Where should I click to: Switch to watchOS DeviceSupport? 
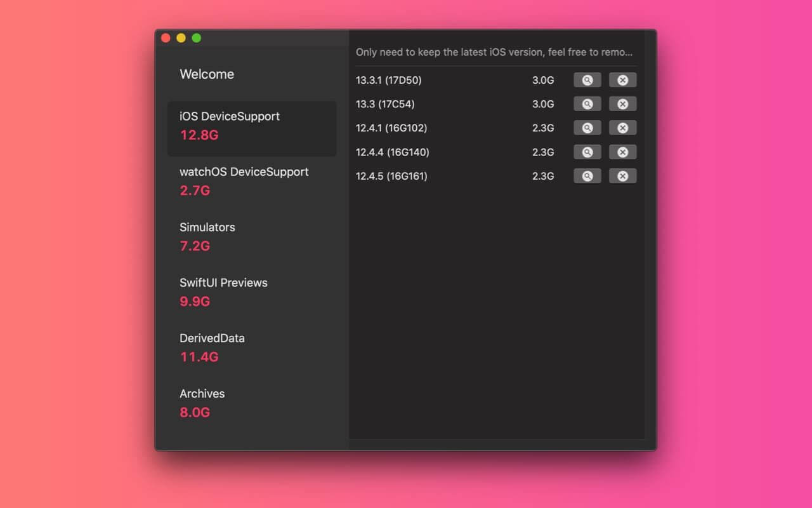pyautogui.click(x=252, y=181)
